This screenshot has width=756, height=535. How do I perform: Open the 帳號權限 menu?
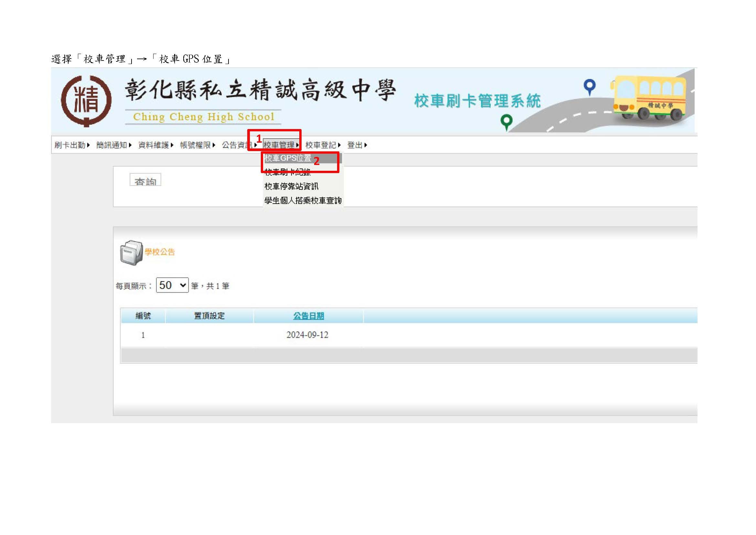(x=195, y=145)
